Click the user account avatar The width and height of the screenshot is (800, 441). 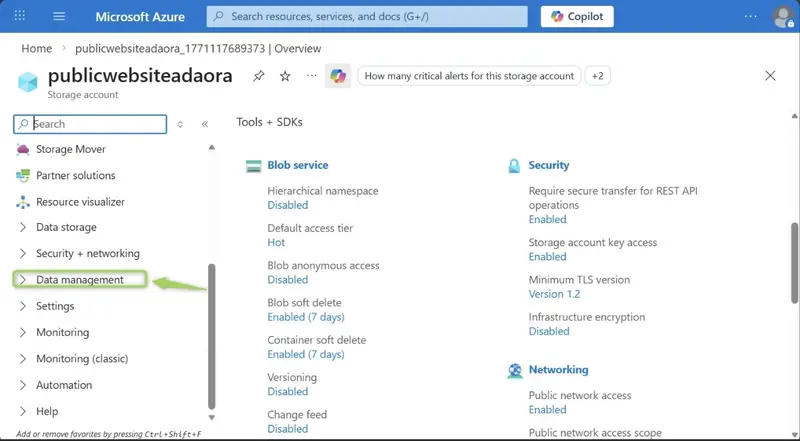pyautogui.click(x=783, y=16)
